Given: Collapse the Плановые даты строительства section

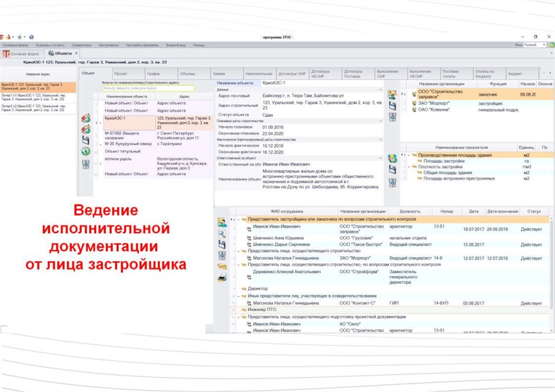Looking at the screenshot, I should click(380, 121).
